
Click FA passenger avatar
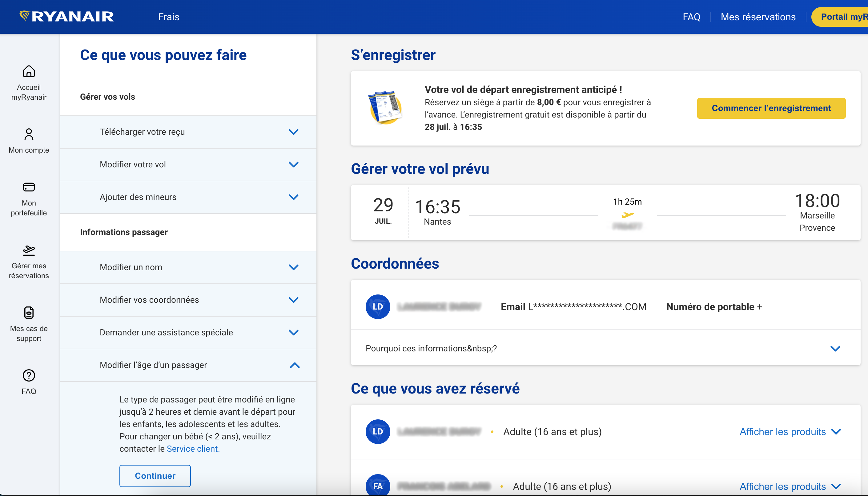378,486
